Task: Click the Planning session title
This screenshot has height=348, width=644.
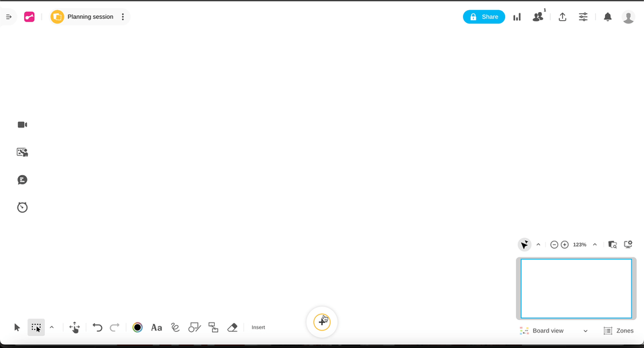Action: pyautogui.click(x=91, y=17)
